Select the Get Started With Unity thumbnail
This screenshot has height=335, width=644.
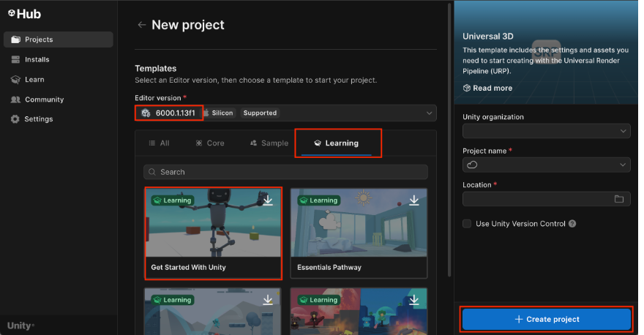213,223
